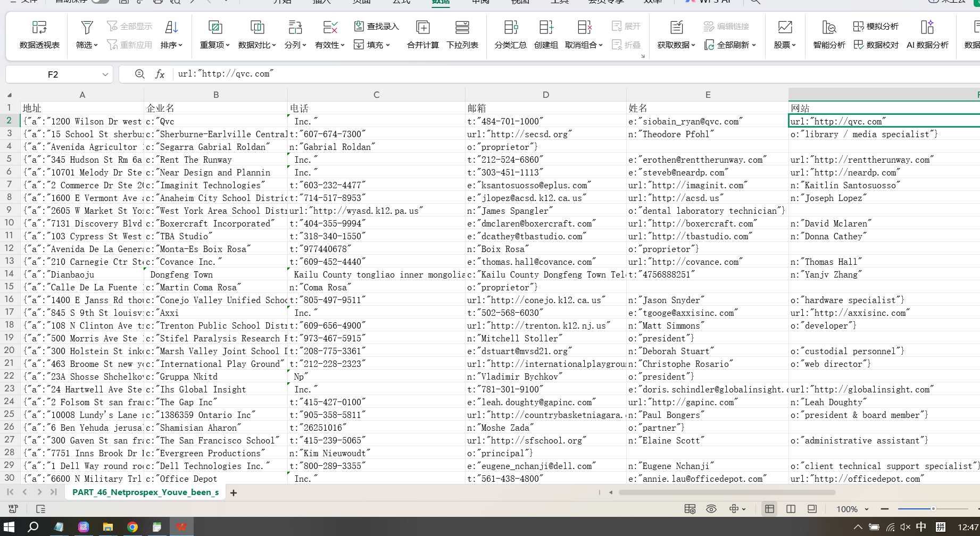Open Windows taskbar search
This screenshot has height=536, width=980.
(33, 526)
